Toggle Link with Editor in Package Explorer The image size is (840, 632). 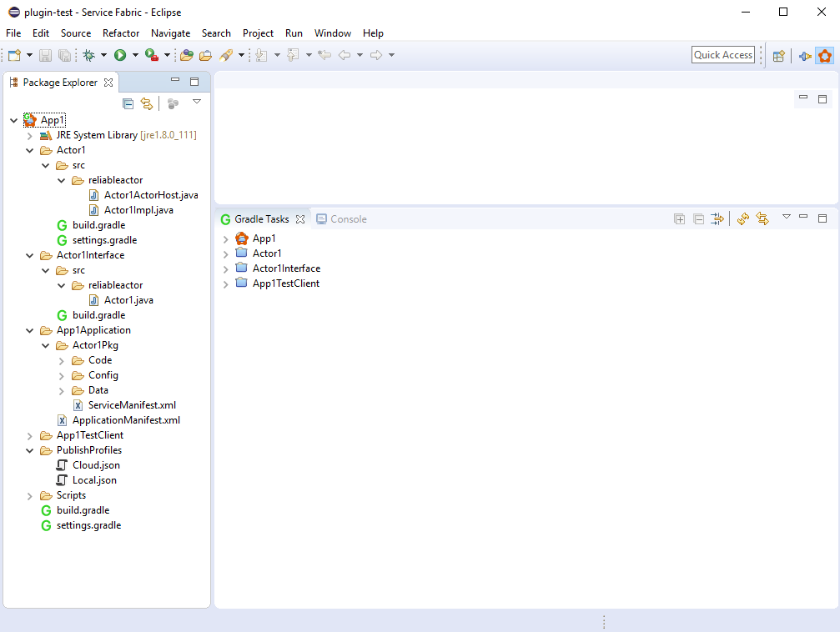(147, 103)
